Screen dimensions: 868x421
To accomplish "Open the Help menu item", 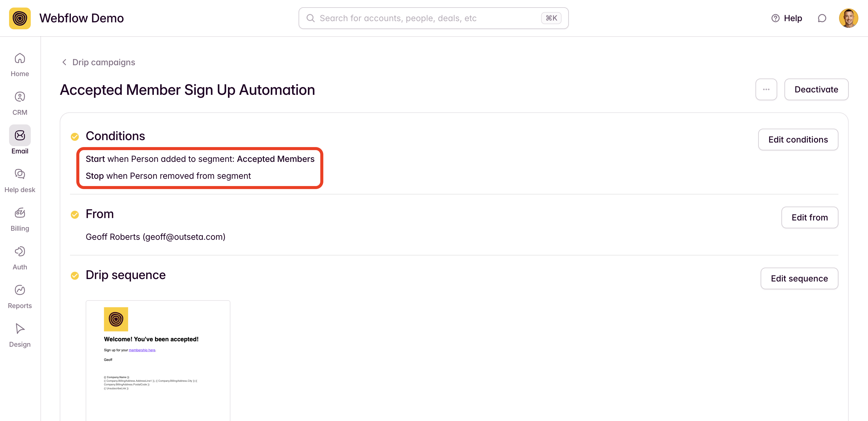I will click(787, 18).
